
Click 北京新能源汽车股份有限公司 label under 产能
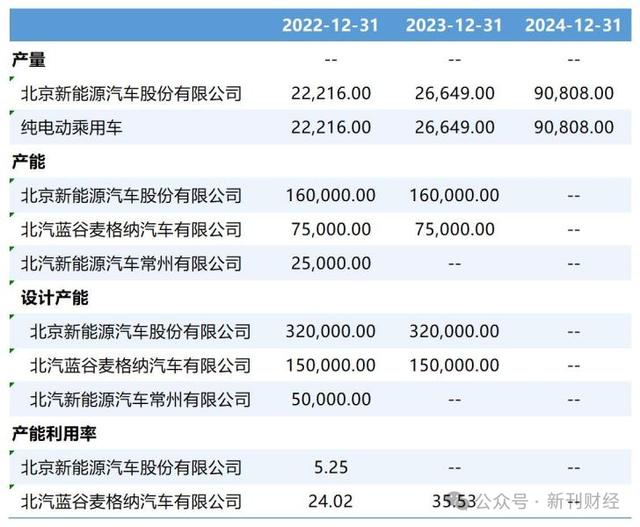(x=131, y=196)
